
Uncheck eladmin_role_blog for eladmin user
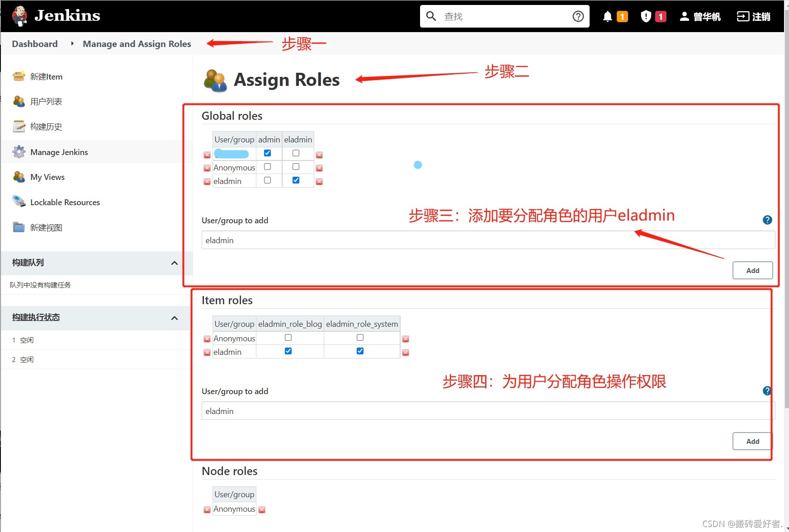288,351
